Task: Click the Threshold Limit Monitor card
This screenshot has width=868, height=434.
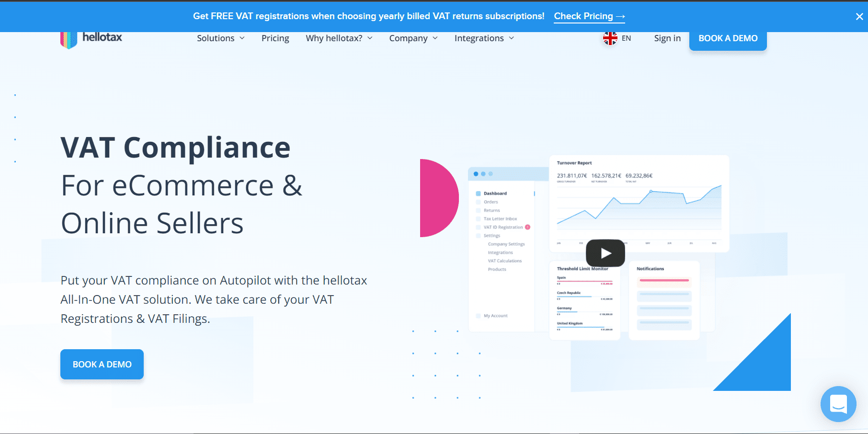Action: click(x=585, y=300)
